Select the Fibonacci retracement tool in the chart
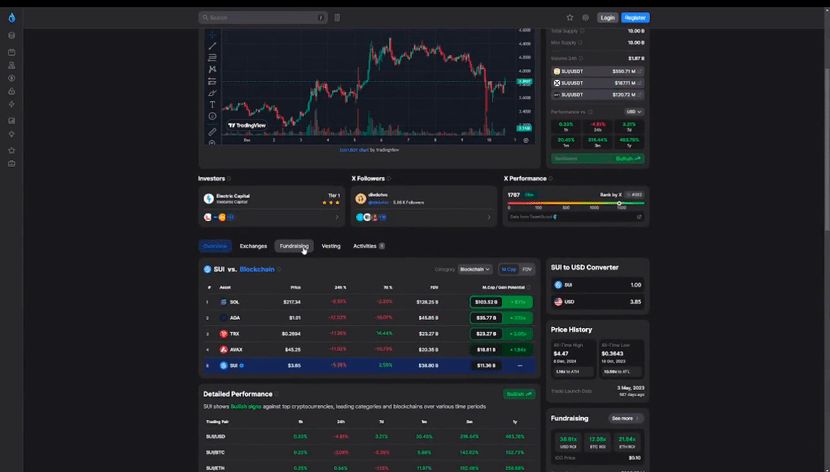830x472 pixels. (212, 58)
